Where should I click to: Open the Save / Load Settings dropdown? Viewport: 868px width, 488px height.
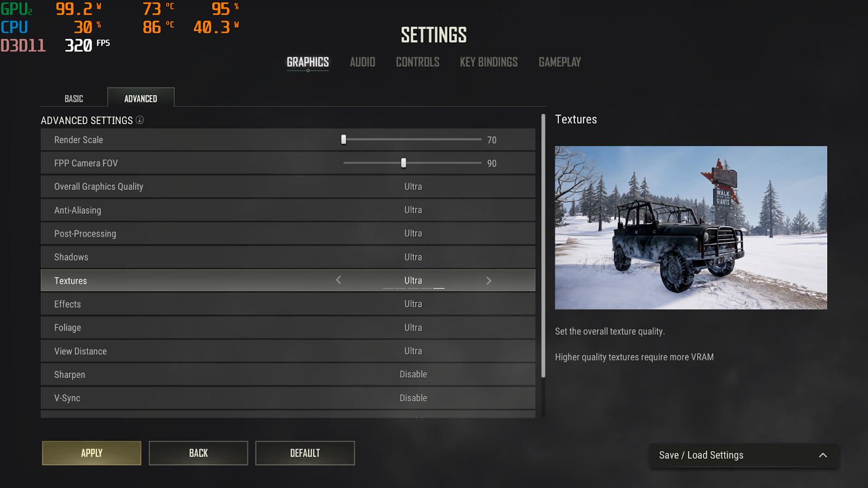[744, 455]
